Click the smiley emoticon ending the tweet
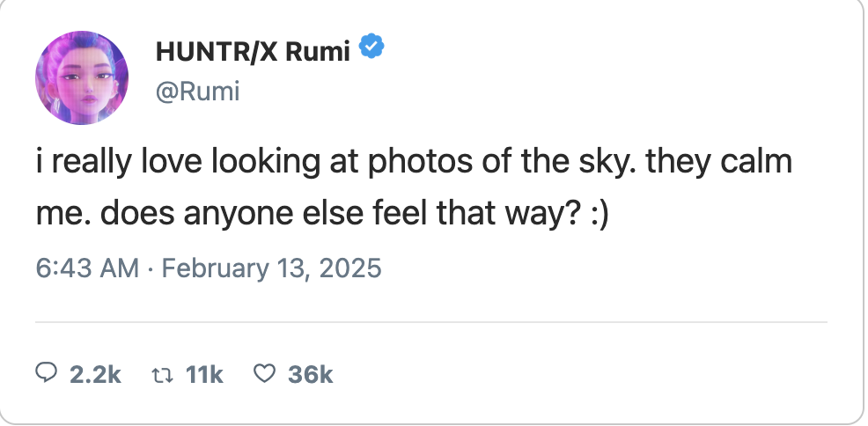Image resolution: width=868 pixels, height=426 pixels. [594, 217]
